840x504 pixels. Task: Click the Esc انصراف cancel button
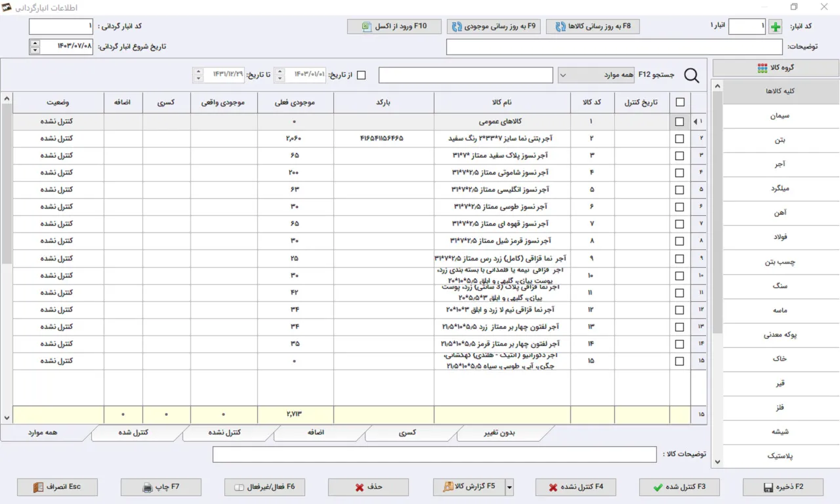pyautogui.click(x=57, y=487)
